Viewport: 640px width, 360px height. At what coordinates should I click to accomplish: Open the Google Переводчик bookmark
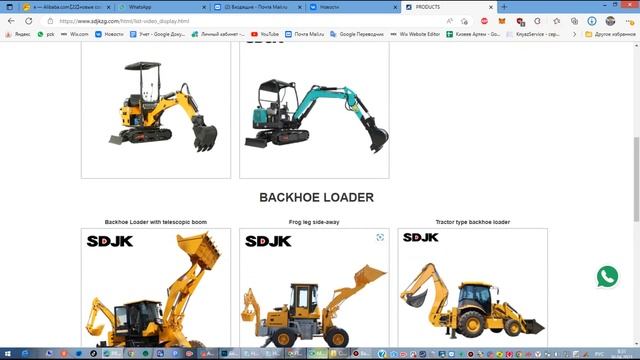357,34
